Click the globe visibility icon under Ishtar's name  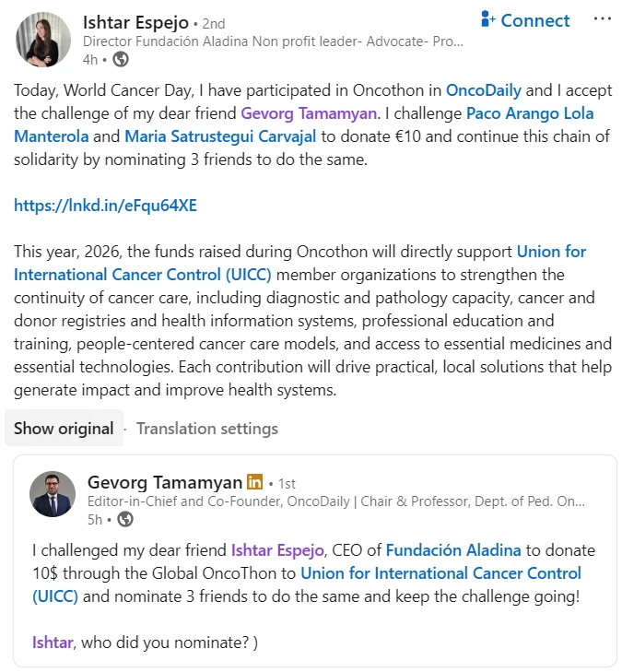click(121, 59)
